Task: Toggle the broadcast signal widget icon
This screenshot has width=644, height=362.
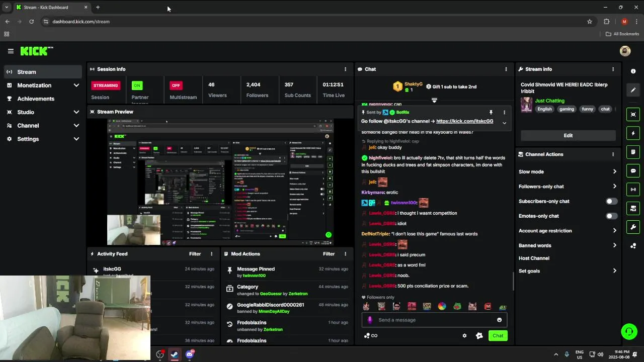Action: click(x=633, y=190)
